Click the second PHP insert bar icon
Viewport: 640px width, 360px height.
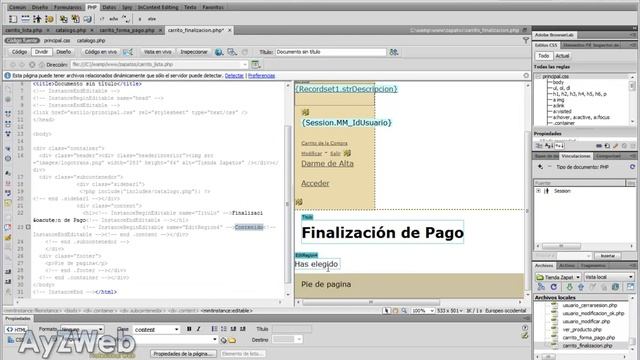point(25,19)
